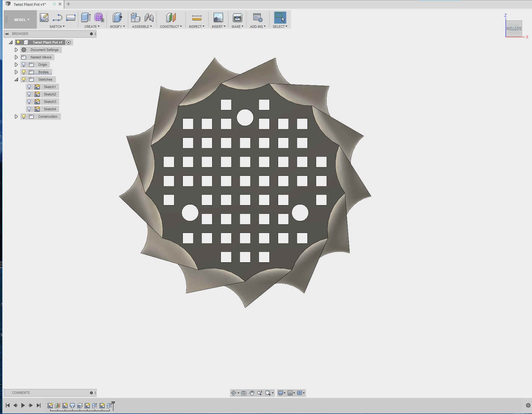This screenshot has height=414, width=532.
Task: Click the Create Sketch toolbar icon
Action: click(x=44, y=18)
